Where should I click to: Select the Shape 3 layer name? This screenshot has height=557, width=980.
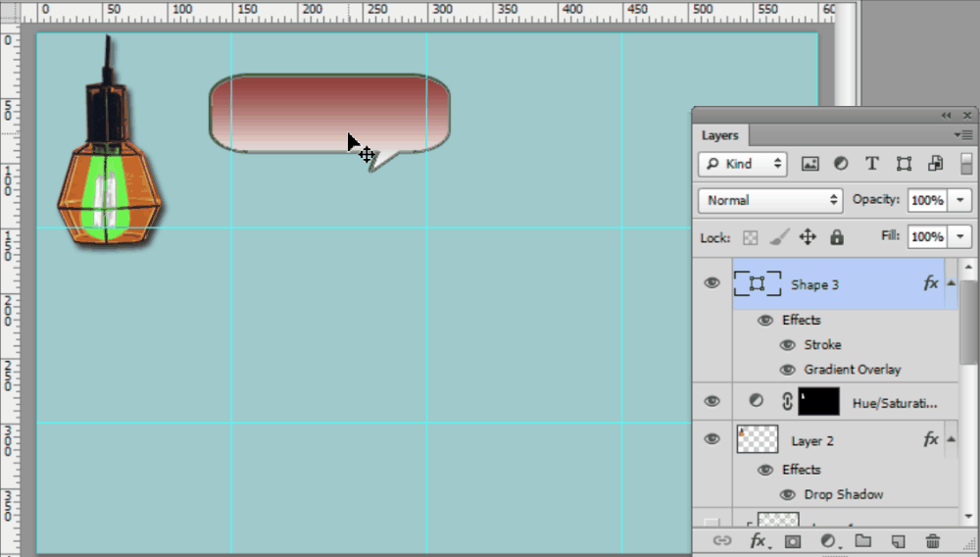click(815, 285)
